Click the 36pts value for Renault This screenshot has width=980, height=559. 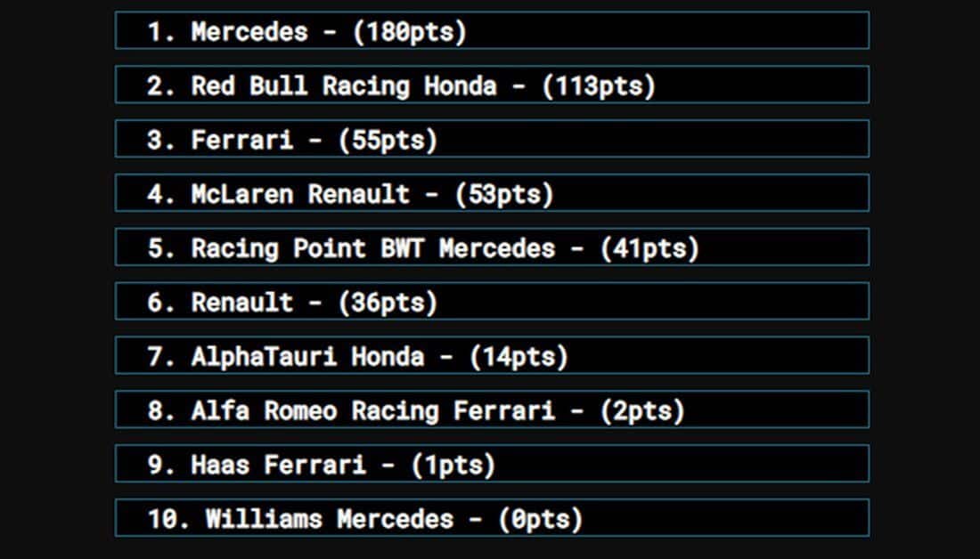click(x=388, y=303)
